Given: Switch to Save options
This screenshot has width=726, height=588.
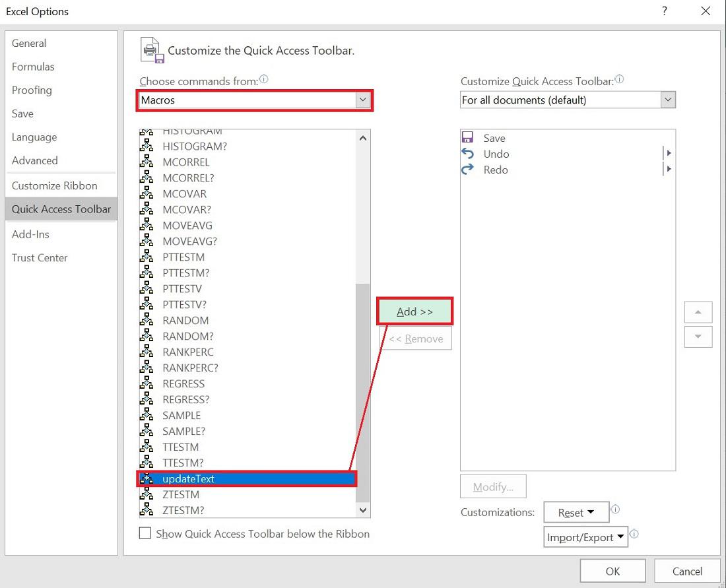Looking at the screenshot, I should pyautogui.click(x=61, y=114).
